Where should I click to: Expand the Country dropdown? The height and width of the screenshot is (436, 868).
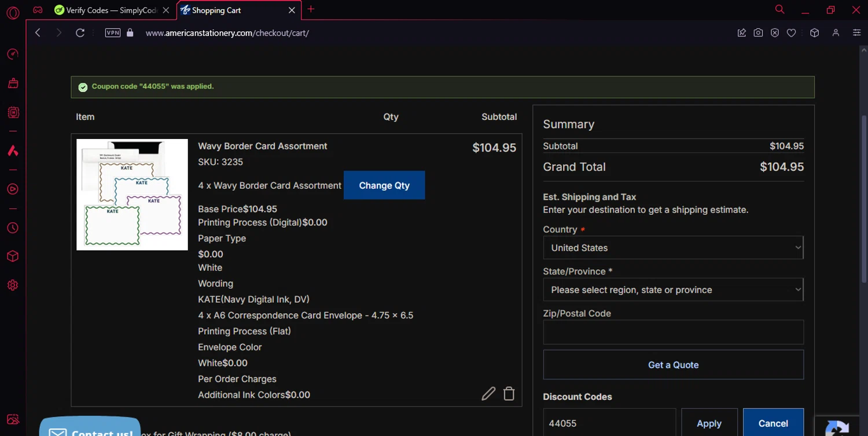pos(673,248)
